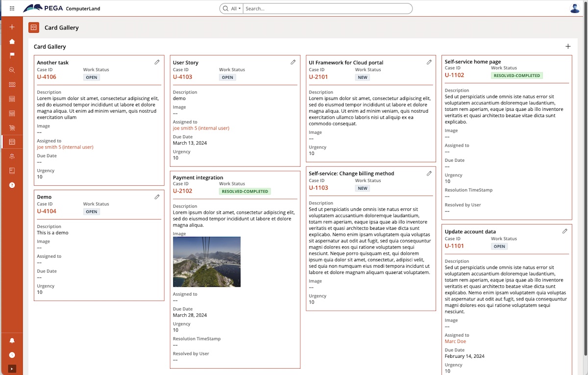588x375 pixels.
Task: Expand the sidebar navigation arrow
Action: 12,369
